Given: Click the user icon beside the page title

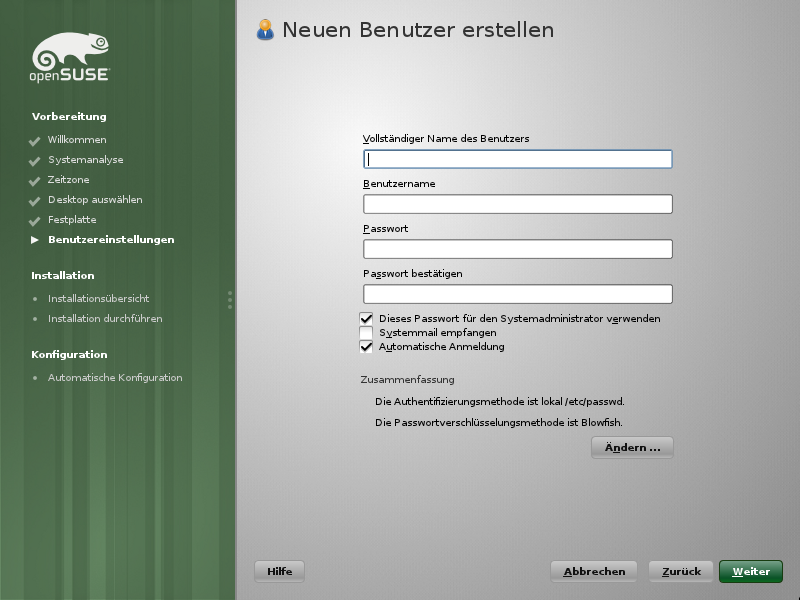Looking at the screenshot, I should click(x=265, y=30).
